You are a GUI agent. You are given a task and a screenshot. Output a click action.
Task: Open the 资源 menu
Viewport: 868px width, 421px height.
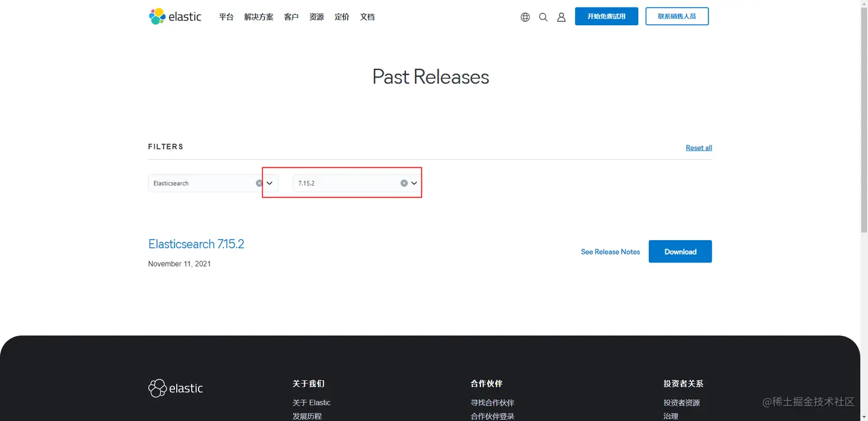click(317, 17)
